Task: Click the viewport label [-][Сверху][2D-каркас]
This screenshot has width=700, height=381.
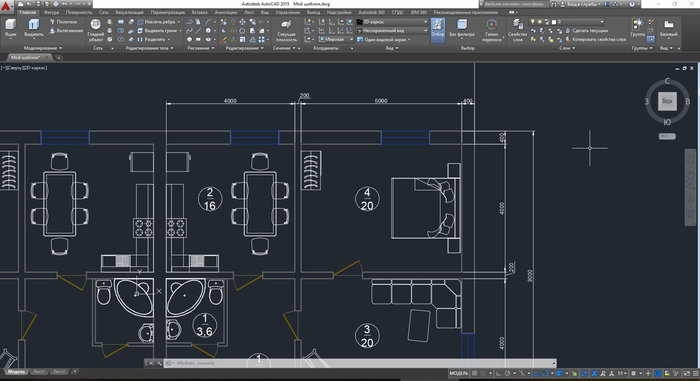Action: (x=24, y=68)
